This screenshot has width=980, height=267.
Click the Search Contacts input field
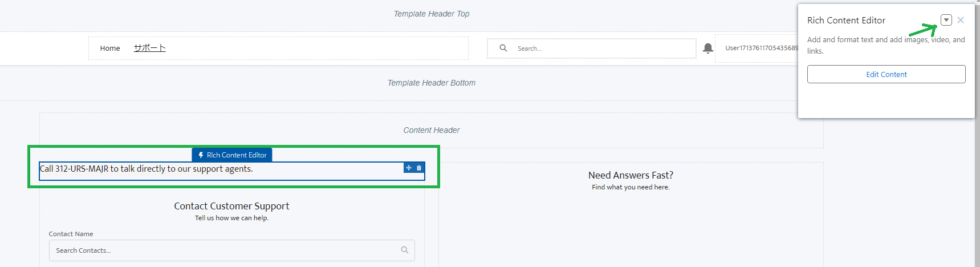click(x=231, y=250)
